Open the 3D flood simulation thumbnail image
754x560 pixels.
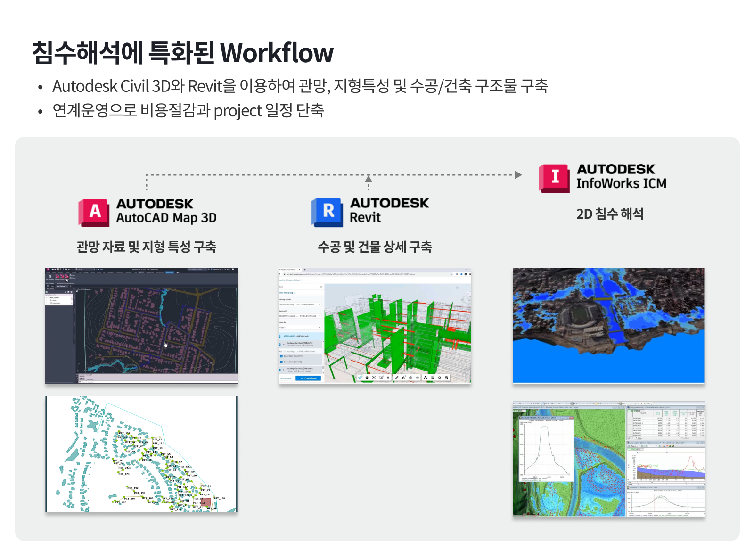608,325
